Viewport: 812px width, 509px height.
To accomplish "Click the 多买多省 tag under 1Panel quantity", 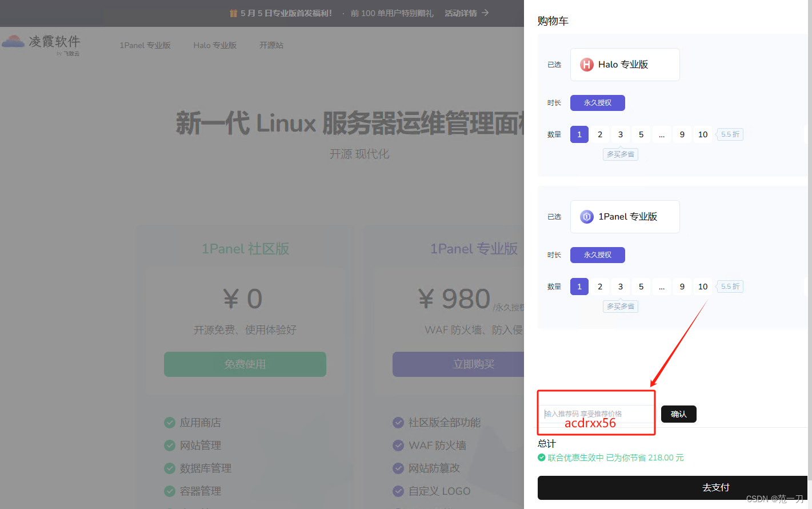I will [621, 307].
